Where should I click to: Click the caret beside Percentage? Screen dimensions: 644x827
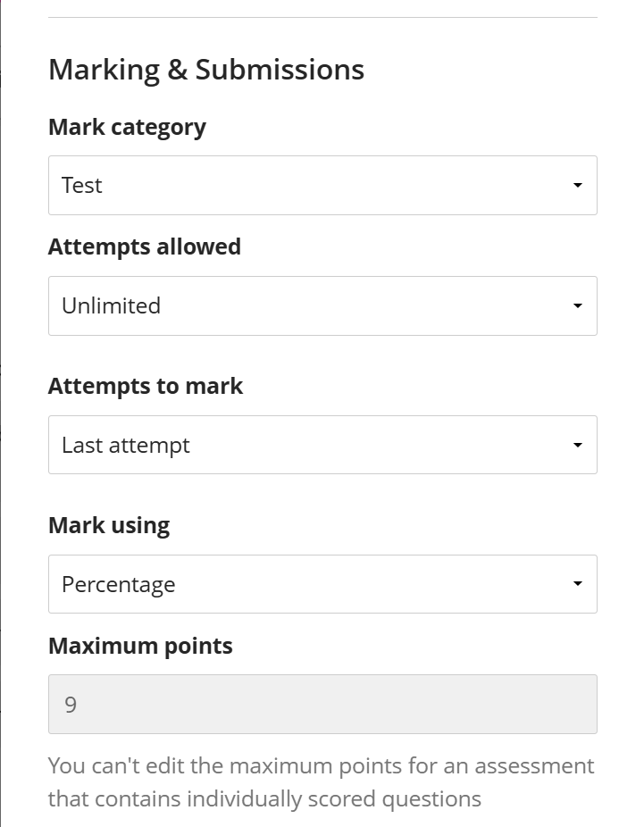[577, 585]
